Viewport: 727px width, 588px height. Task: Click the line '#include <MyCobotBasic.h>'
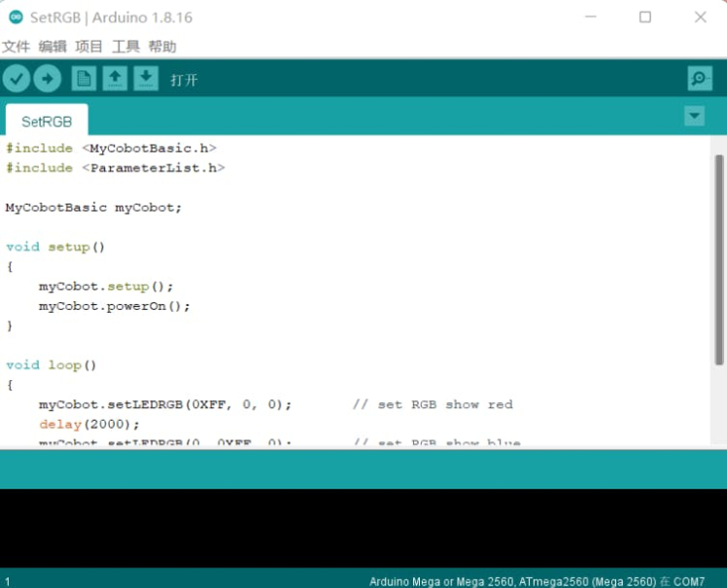point(111,148)
